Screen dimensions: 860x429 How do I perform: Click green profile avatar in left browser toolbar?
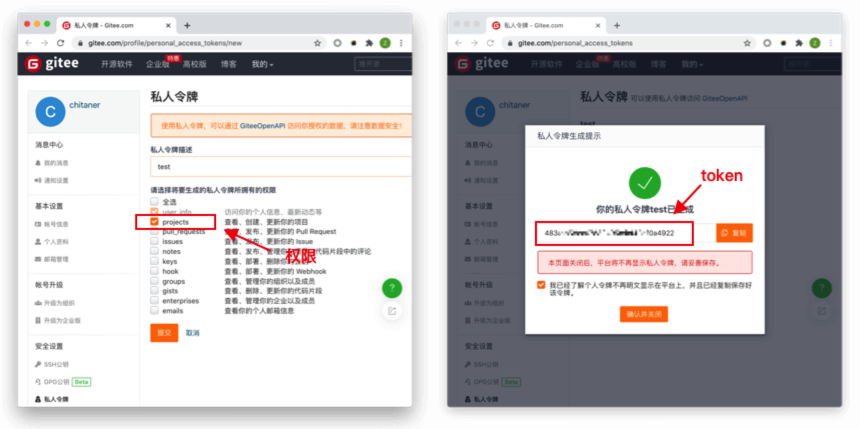coord(385,43)
